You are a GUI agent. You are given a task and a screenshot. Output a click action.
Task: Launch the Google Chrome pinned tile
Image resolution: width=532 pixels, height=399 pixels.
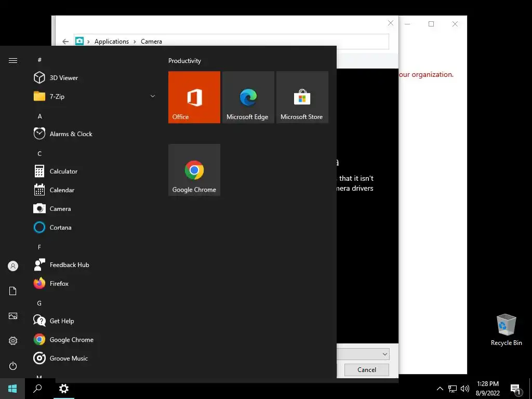click(194, 170)
